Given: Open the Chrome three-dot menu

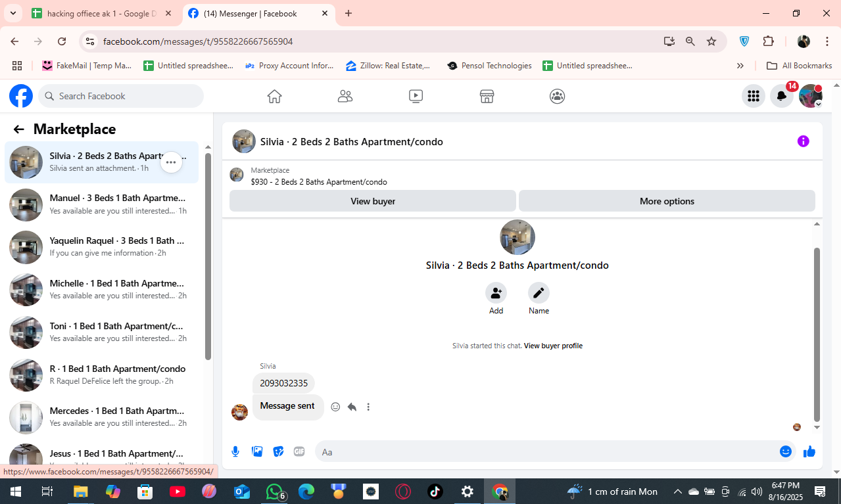Looking at the screenshot, I should (x=827, y=41).
